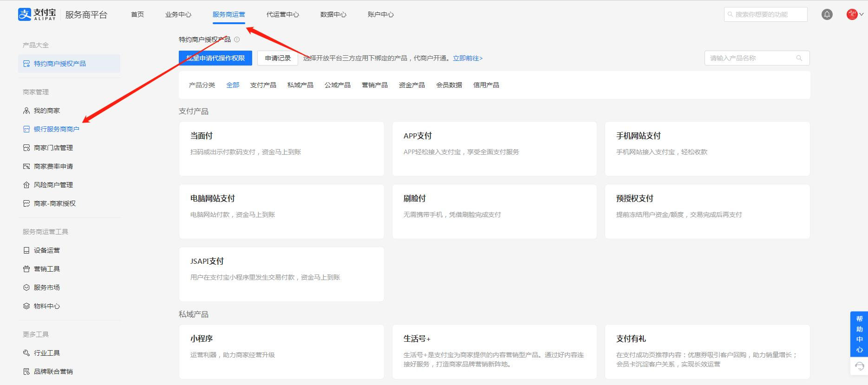Viewport: 868px width, 385px height.
Task: Filter products by 支付产品 category
Action: pyautogui.click(x=263, y=85)
